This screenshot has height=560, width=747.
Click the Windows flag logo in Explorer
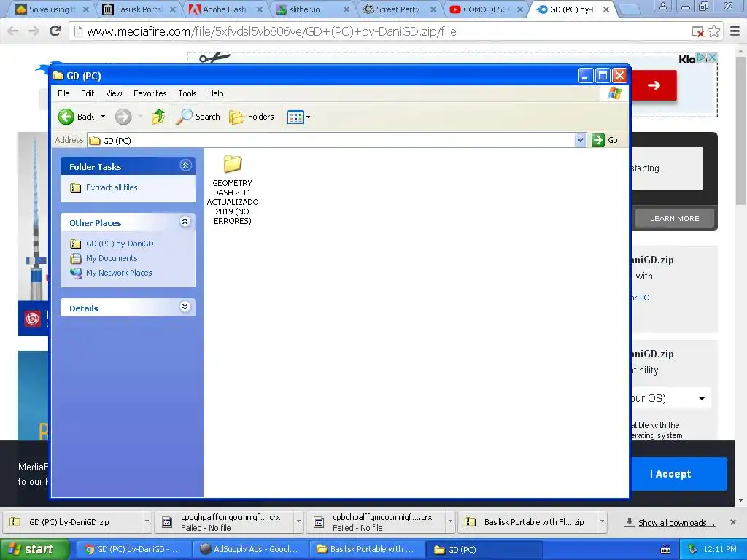point(614,93)
